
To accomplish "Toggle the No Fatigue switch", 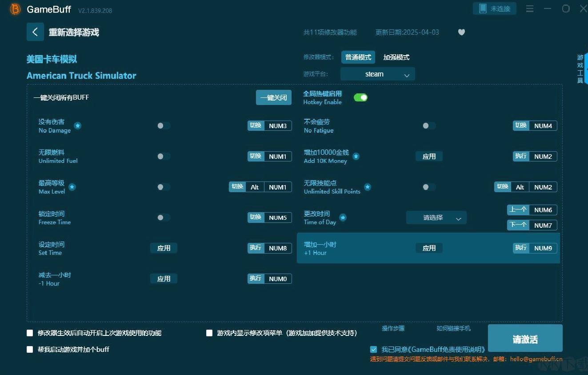I will [428, 126].
